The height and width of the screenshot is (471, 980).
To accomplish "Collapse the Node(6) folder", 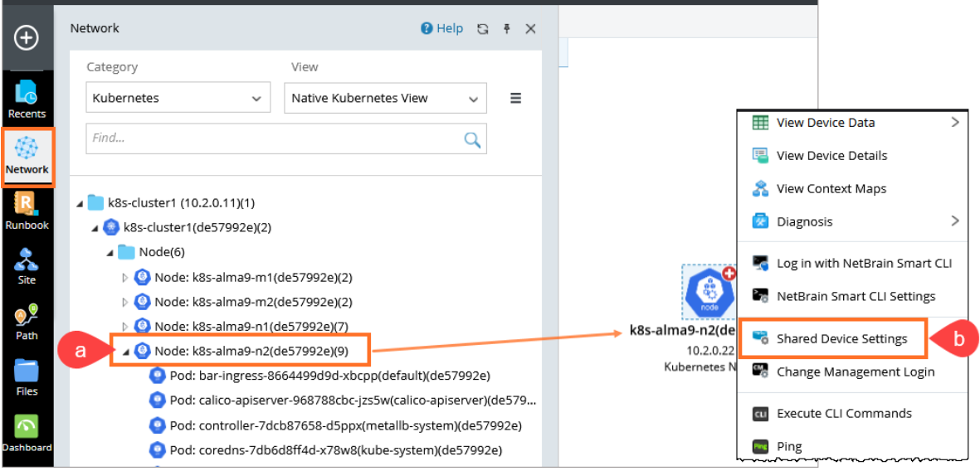I will coord(110,253).
